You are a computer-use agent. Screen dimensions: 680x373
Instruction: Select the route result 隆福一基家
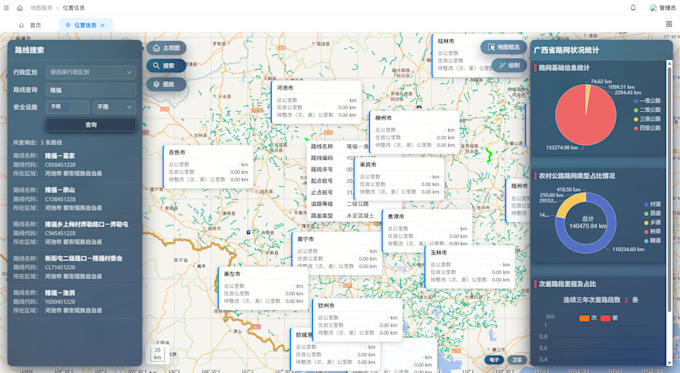(x=60, y=156)
